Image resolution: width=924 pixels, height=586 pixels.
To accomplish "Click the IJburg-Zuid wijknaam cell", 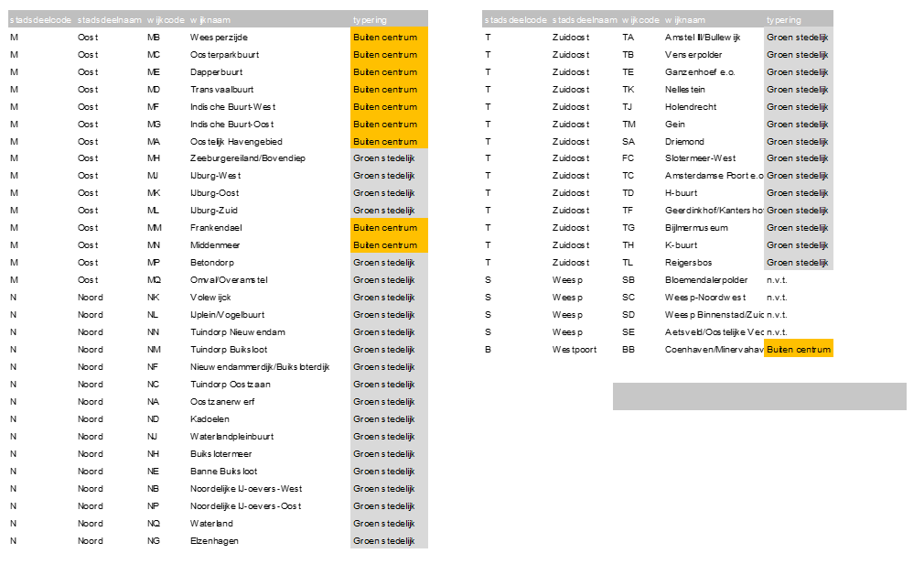I will pos(214,211).
